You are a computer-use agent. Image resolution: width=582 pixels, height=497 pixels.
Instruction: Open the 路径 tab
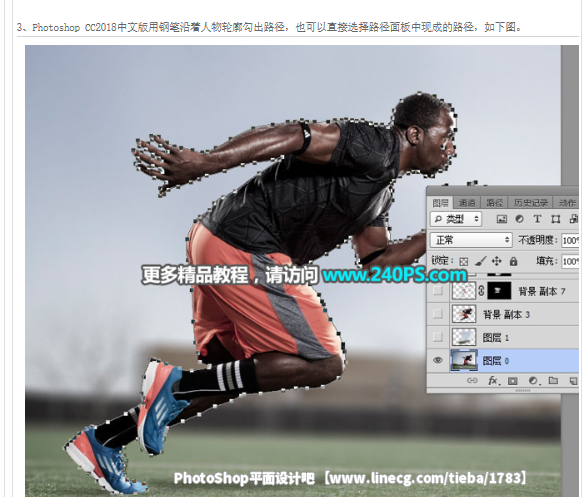pos(494,203)
